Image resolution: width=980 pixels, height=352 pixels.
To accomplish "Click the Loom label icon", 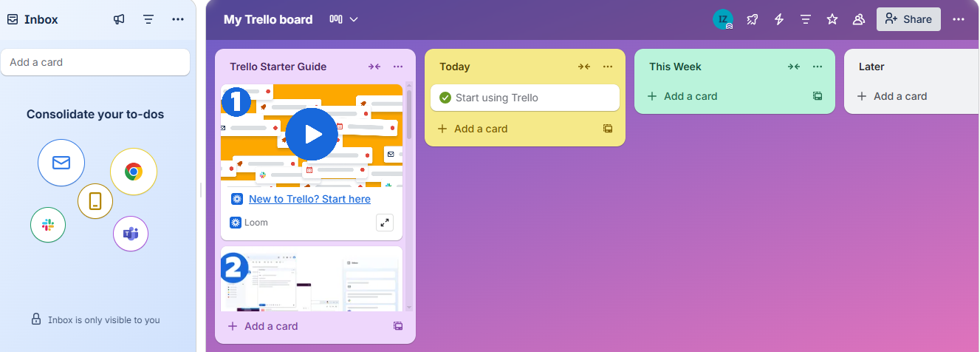I will (x=236, y=223).
